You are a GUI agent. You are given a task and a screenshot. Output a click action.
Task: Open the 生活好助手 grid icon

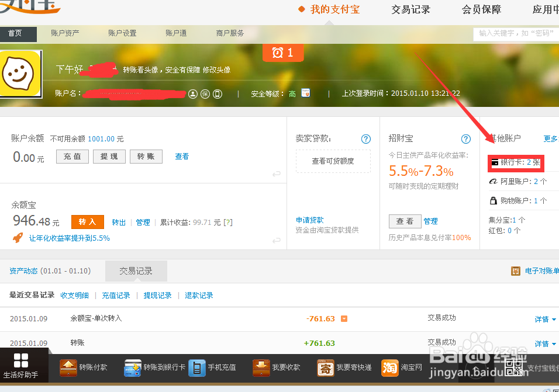[x=20, y=360]
